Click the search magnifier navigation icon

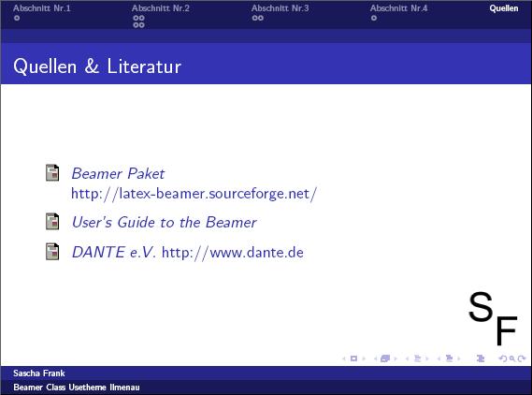[512, 358]
